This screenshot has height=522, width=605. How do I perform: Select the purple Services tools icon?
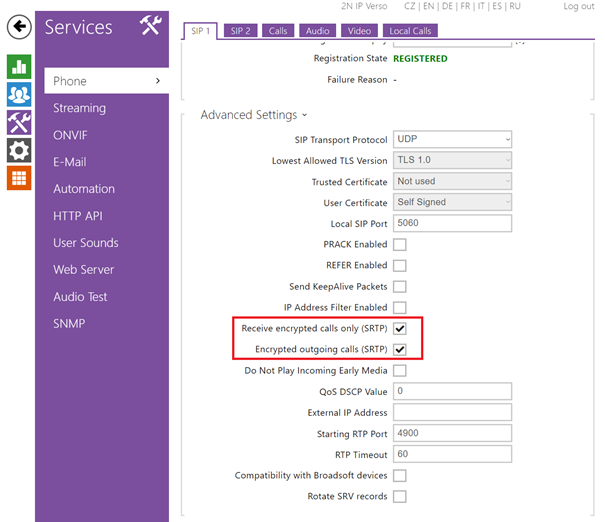pos(18,123)
